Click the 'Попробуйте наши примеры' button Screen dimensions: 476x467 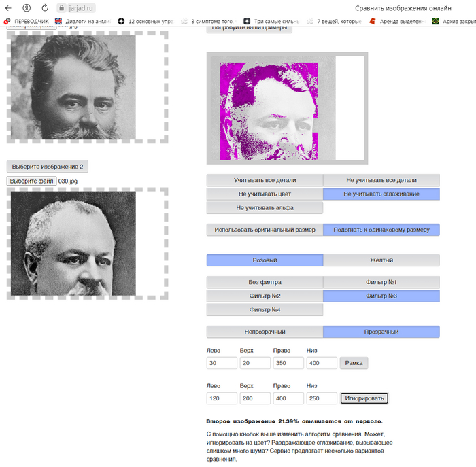(x=250, y=29)
